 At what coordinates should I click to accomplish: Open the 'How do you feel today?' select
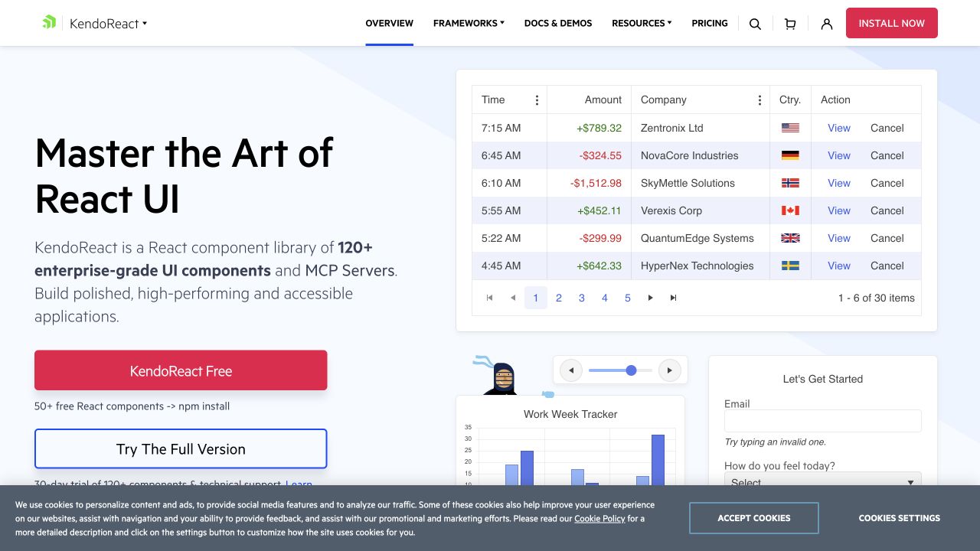tap(823, 481)
